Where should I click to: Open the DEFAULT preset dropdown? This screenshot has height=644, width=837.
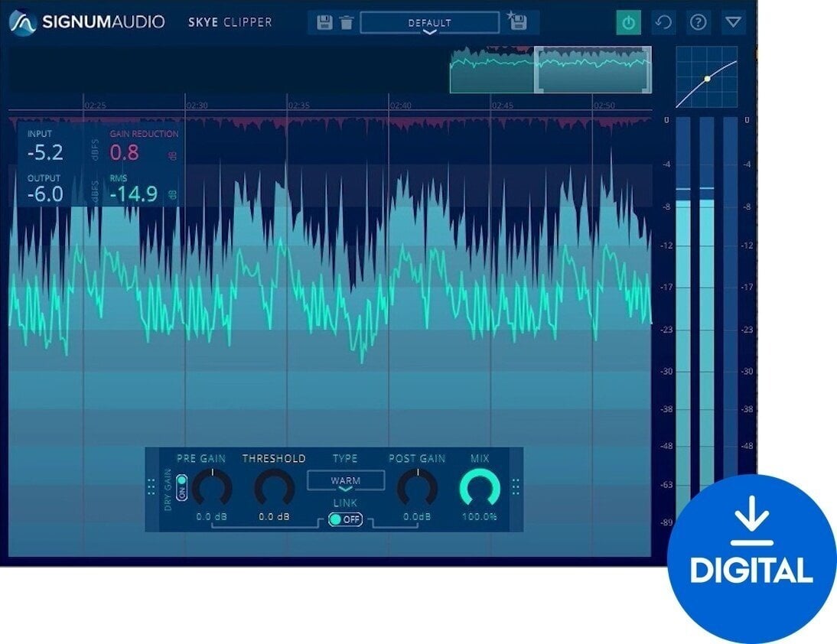tap(430, 23)
